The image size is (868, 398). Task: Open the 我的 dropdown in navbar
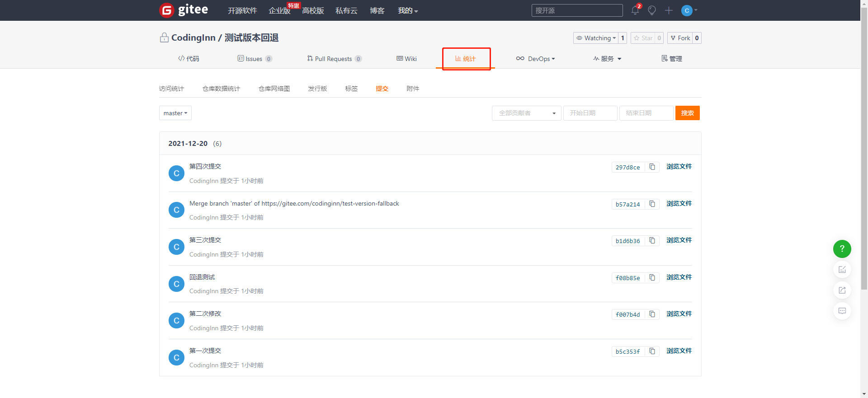click(x=408, y=10)
